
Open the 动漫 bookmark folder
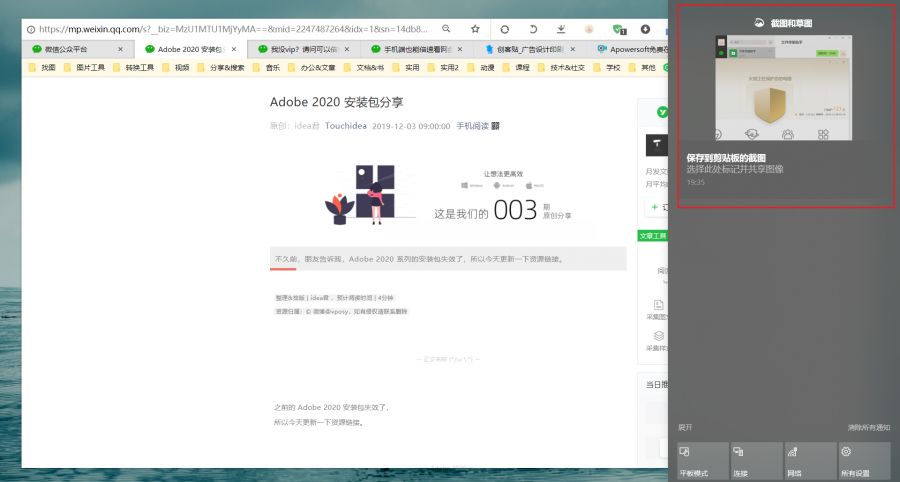pos(481,68)
